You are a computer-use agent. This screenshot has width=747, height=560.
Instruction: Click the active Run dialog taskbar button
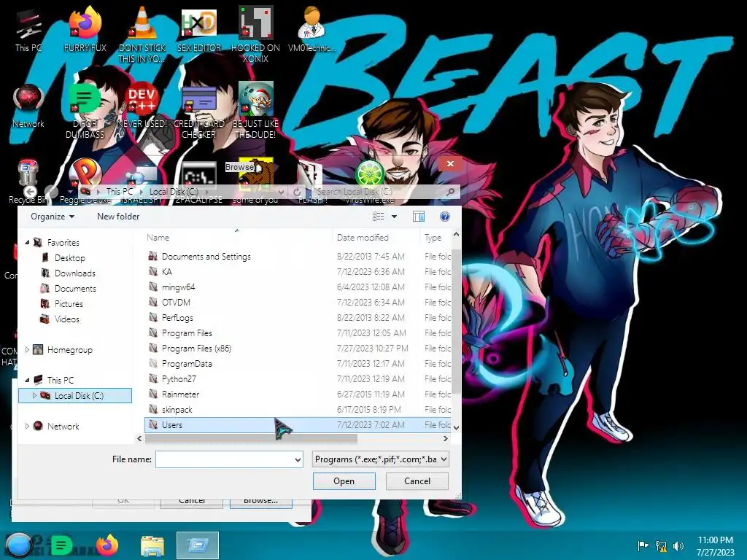click(198, 545)
